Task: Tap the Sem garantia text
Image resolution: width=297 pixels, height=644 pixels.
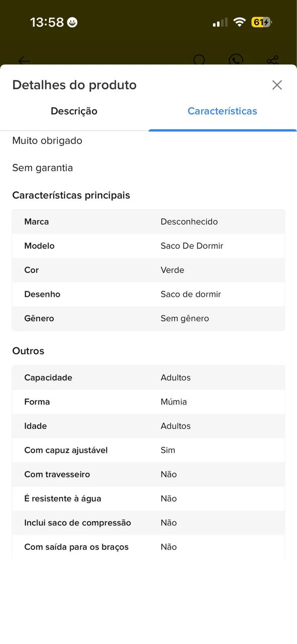Action: 43,168
